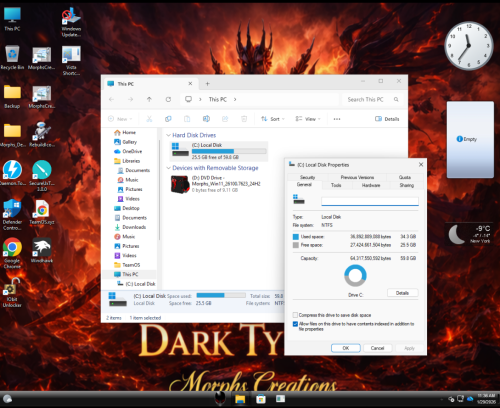Open the Rebuildicon desktop shortcut

pos(42,135)
